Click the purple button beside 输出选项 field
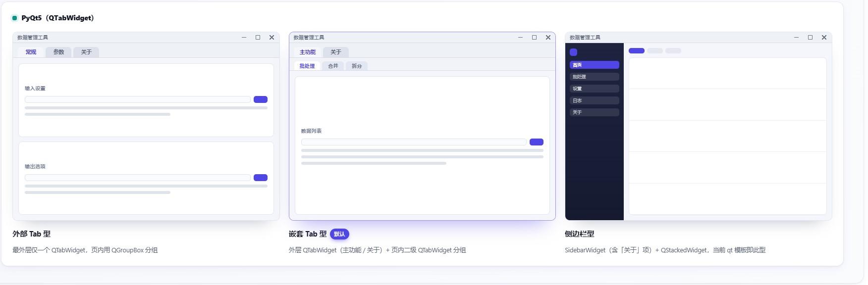 click(x=261, y=178)
